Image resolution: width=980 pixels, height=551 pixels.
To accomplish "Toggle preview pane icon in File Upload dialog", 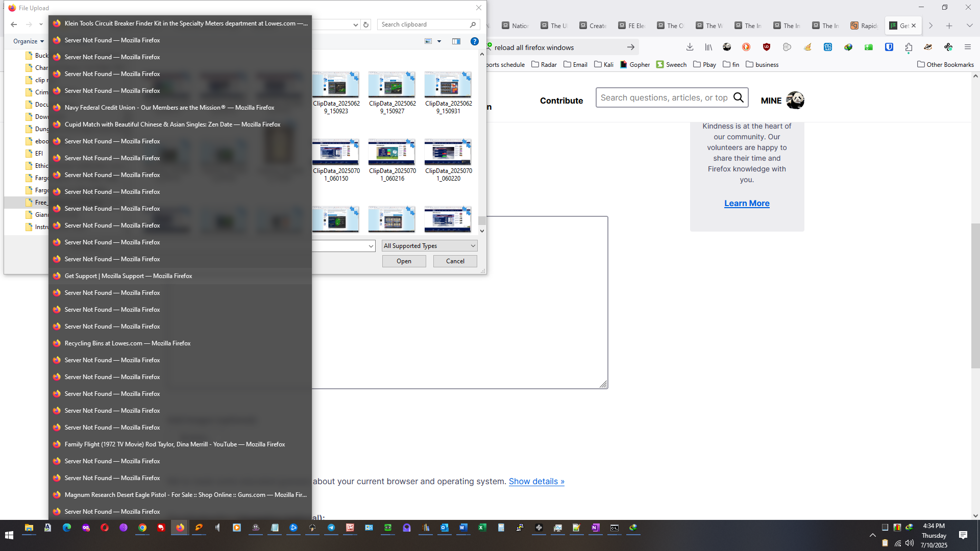I will [x=456, y=41].
